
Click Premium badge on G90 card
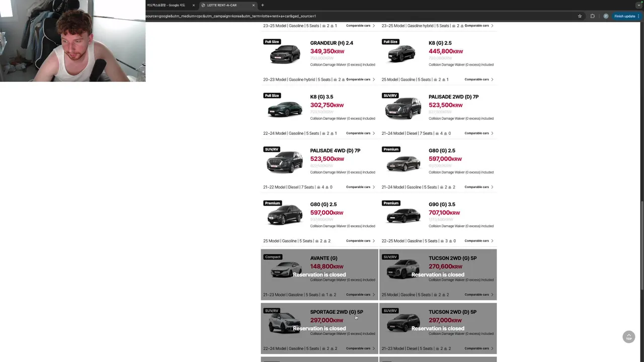[x=391, y=203]
